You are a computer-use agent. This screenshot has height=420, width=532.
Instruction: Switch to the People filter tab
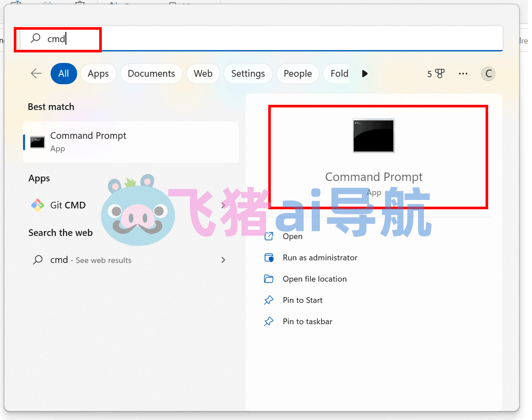(x=297, y=74)
